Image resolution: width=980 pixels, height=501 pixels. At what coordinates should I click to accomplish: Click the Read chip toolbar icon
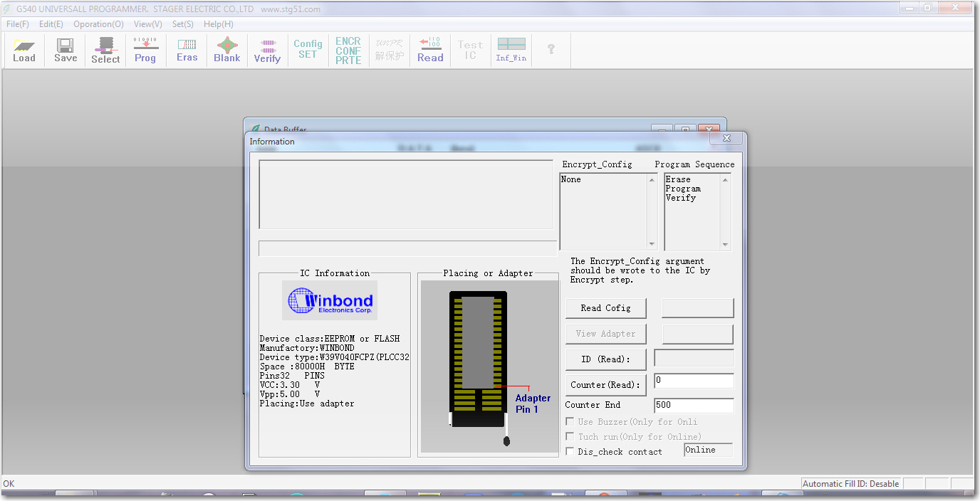tap(430, 51)
